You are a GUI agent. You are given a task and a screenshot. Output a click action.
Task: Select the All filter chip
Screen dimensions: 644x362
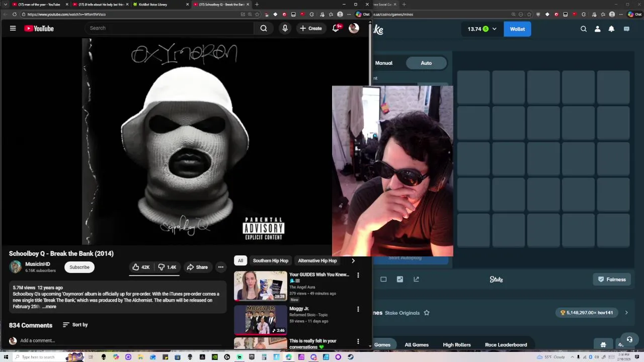click(240, 260)
